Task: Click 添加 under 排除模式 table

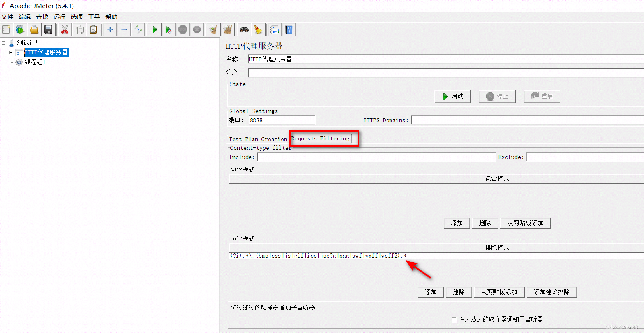Action: (431, 292)
